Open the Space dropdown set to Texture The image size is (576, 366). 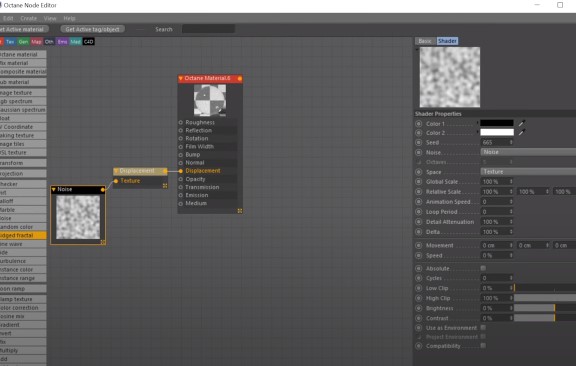528,172
